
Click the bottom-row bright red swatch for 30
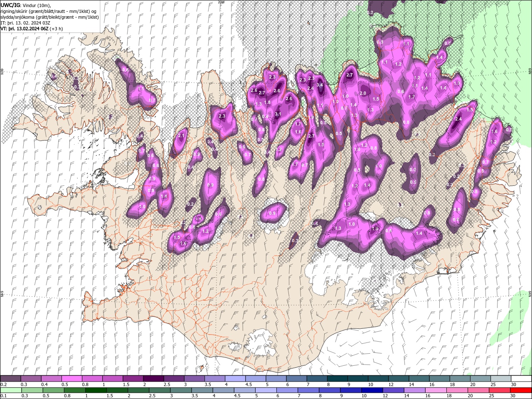point(521,390)
